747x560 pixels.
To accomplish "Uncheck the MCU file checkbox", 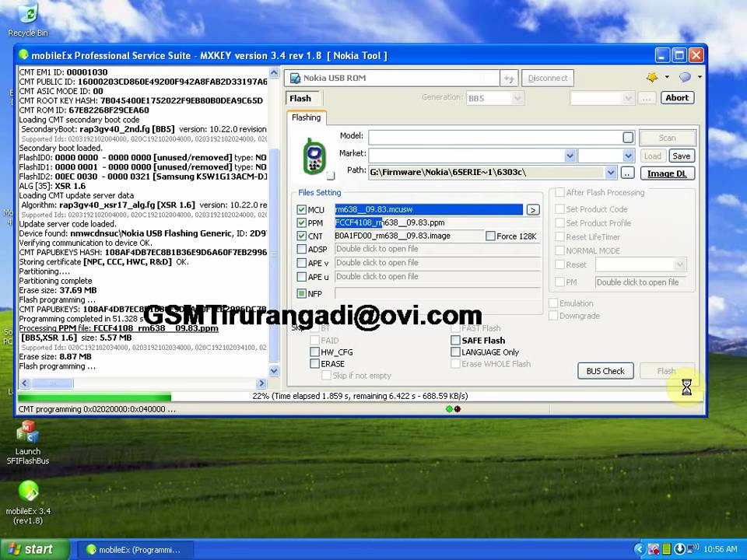I will (302, 209).
